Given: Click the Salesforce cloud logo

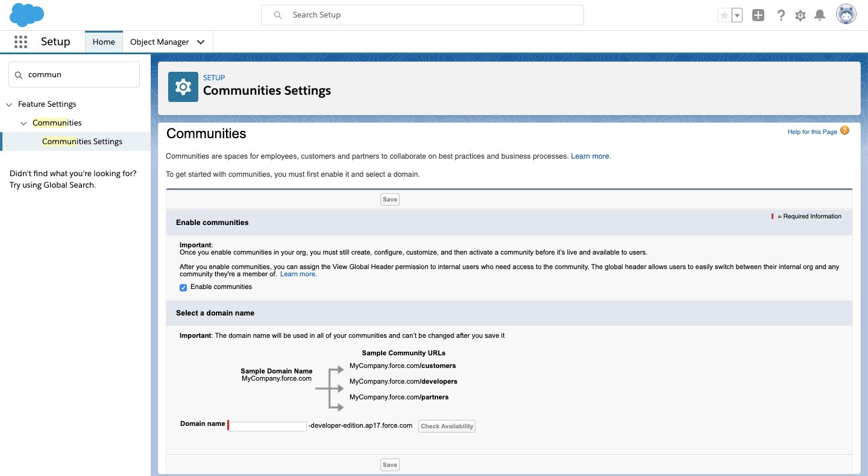Looking at the screenshot, I should [27, 15].
